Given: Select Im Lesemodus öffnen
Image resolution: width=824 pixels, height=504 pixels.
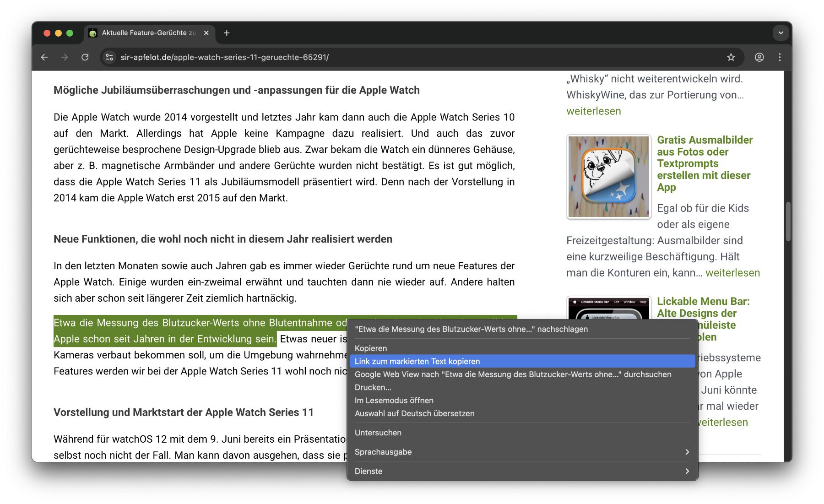Looking at the screenshot, I should pyautogui.click(x=394, y=401).
